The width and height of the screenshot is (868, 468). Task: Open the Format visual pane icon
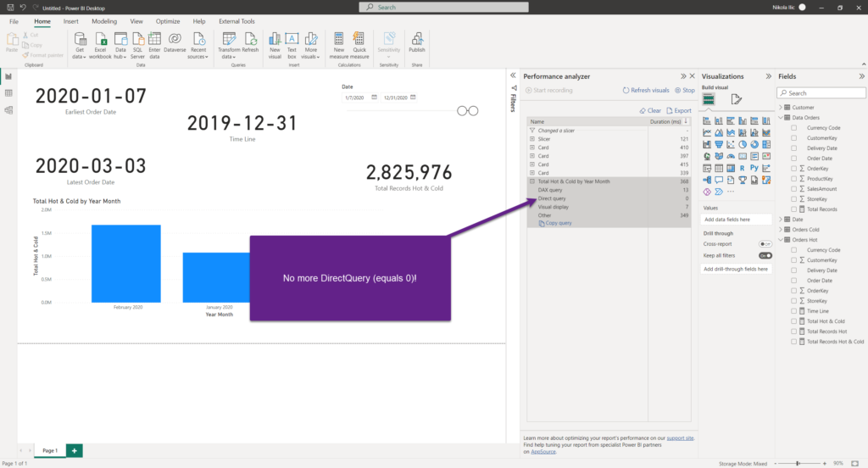(x=736, y=100)
